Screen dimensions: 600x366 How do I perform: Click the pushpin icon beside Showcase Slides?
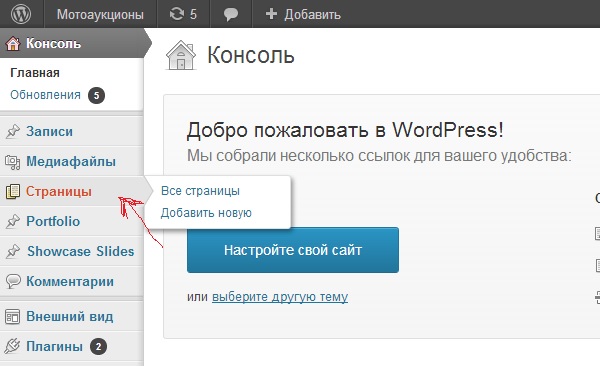(x=13, y=251)
